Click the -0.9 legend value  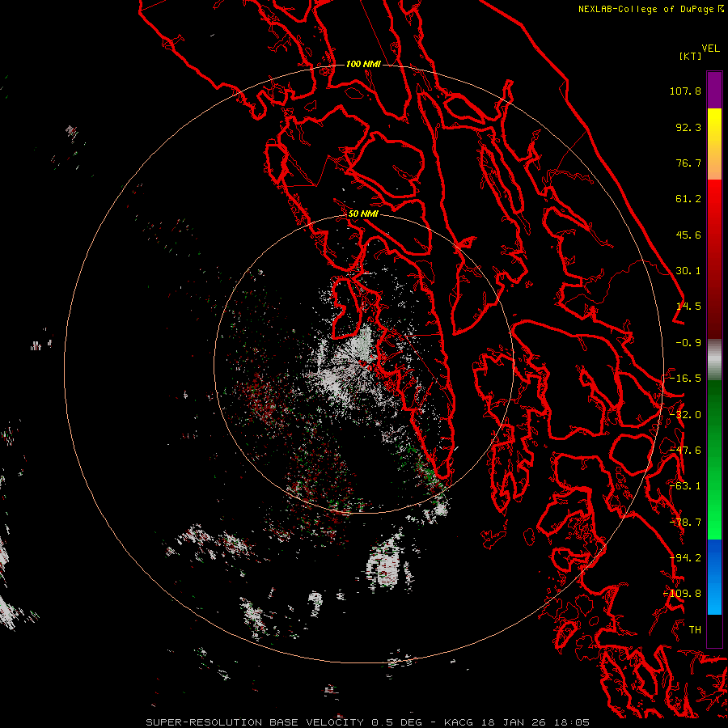coord(688,343)
